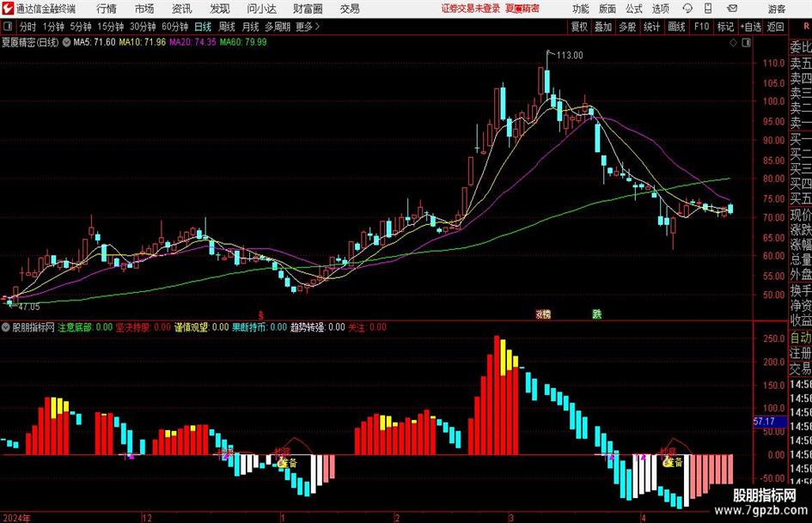812x523 pixels.
Task: Click the red 夏厦精密 stock name link
Action: click(522, 9)
